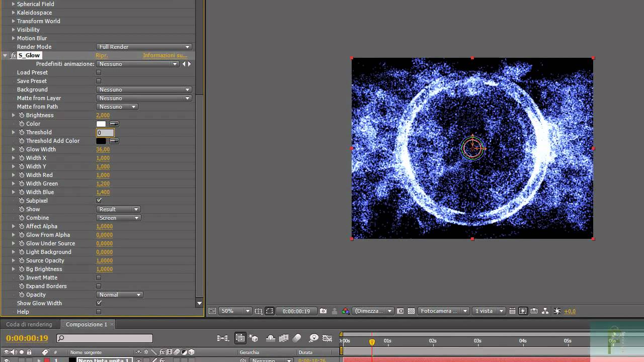Click the timeline search field
644x362 pixels.
pyautogui.click(x=104, y=338)
